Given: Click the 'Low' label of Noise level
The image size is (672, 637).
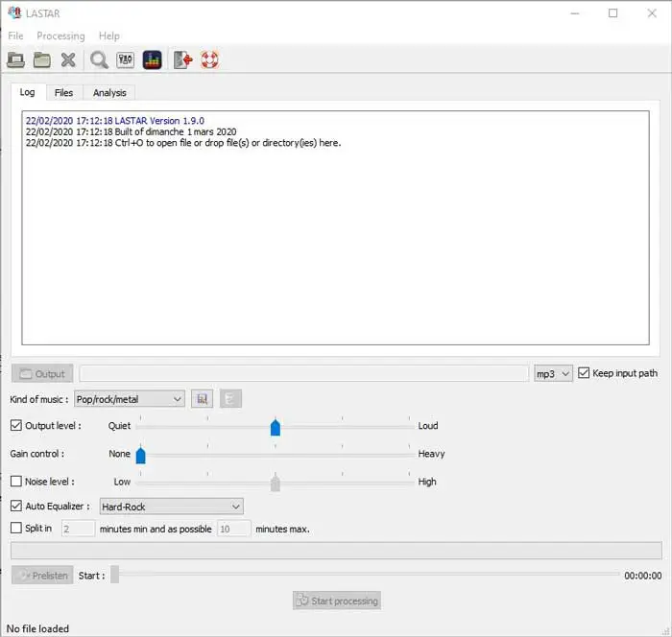Looking at the screenshot, I should click(122, 482).
